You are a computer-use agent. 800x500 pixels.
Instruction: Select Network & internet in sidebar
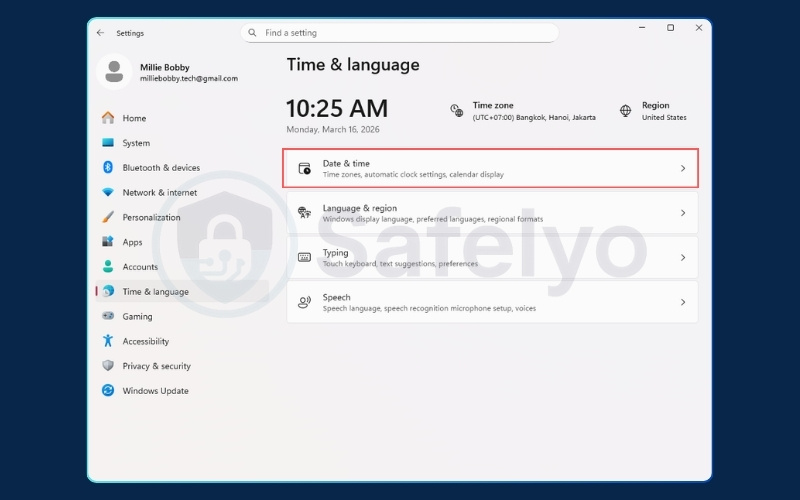tap(182, 192)
